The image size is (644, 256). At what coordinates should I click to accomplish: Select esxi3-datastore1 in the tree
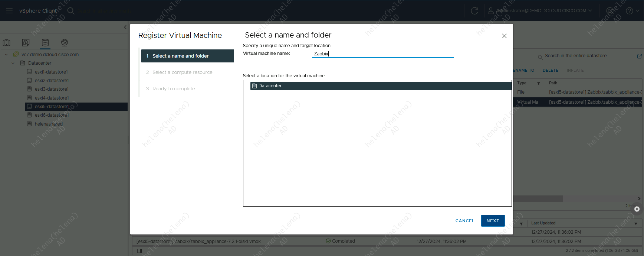point(52,89)
